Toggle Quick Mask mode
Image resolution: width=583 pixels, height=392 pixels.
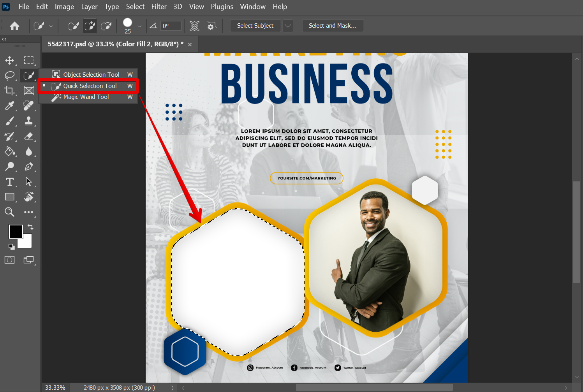tap(9, 260)
